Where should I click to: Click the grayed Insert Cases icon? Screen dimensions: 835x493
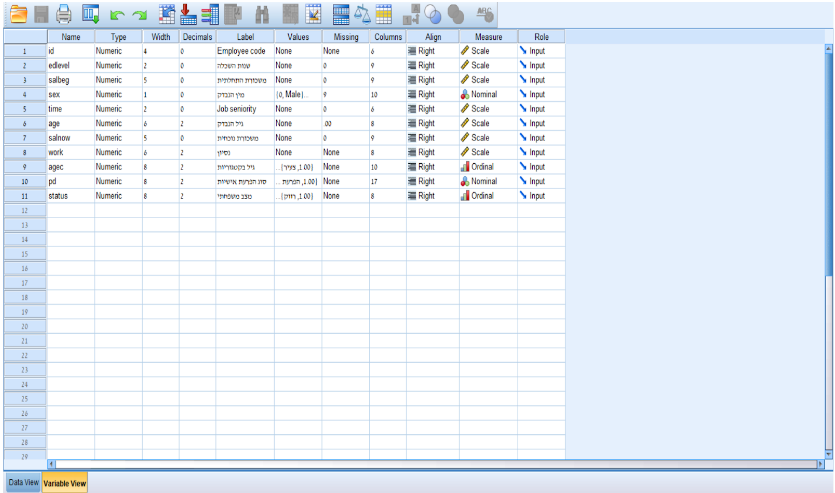290,14
